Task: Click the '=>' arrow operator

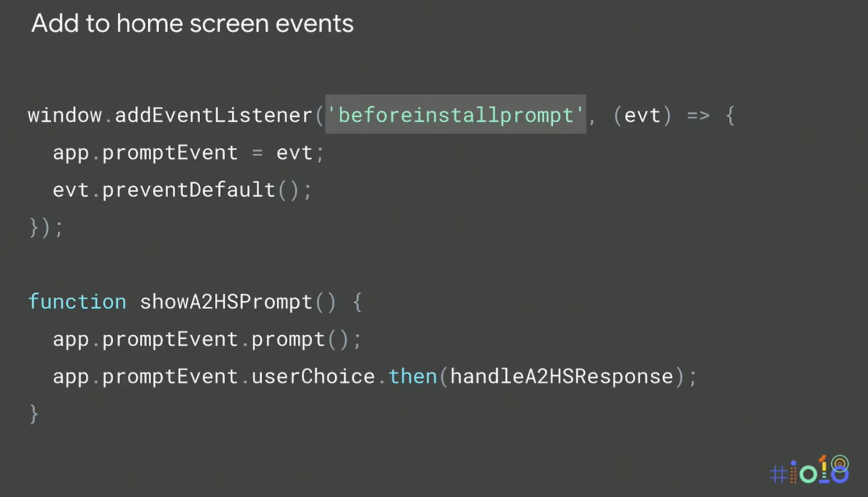Action: click(x=698, y=116)
